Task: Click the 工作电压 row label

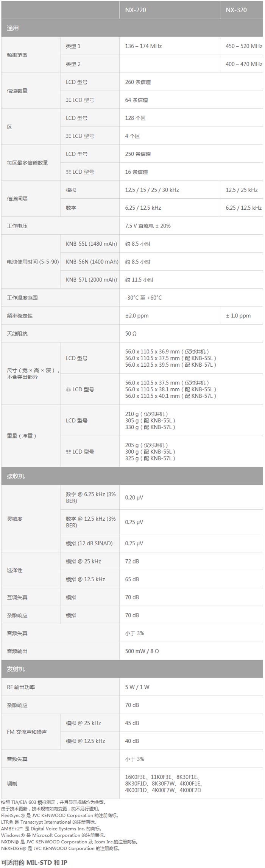Action: (17, 226)
